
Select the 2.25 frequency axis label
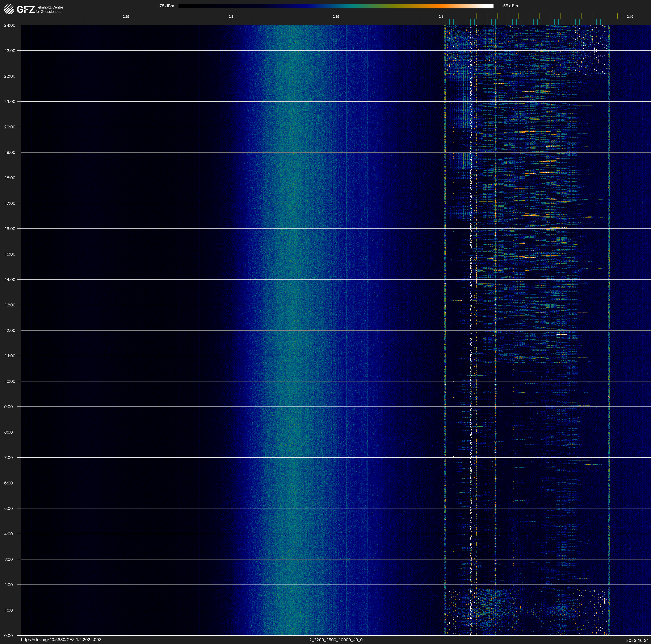click(126, 17)
